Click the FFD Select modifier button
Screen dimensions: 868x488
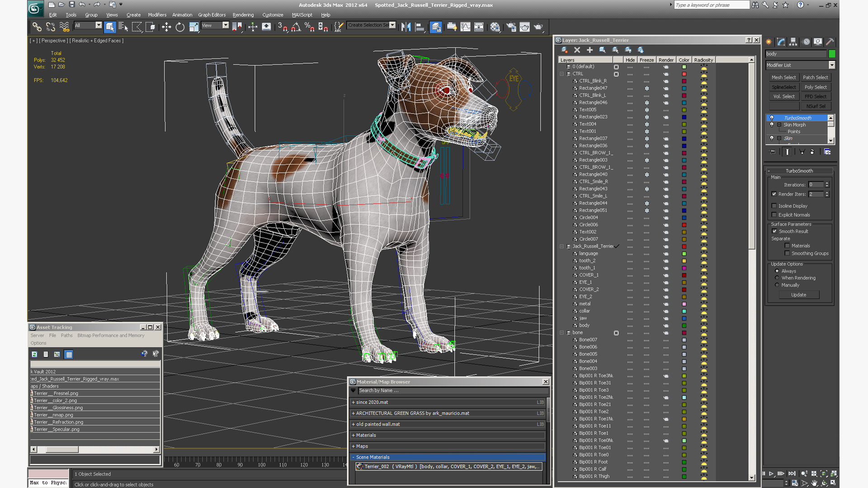pos(815,97)
